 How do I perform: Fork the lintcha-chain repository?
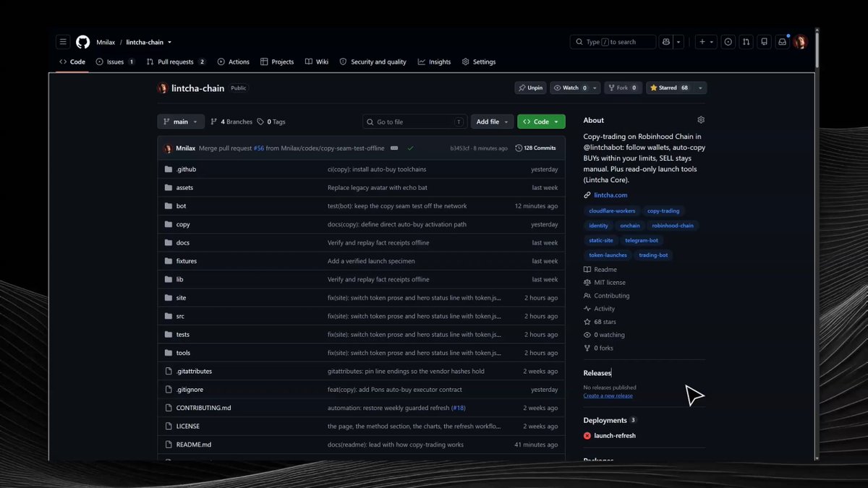(623, 88)
